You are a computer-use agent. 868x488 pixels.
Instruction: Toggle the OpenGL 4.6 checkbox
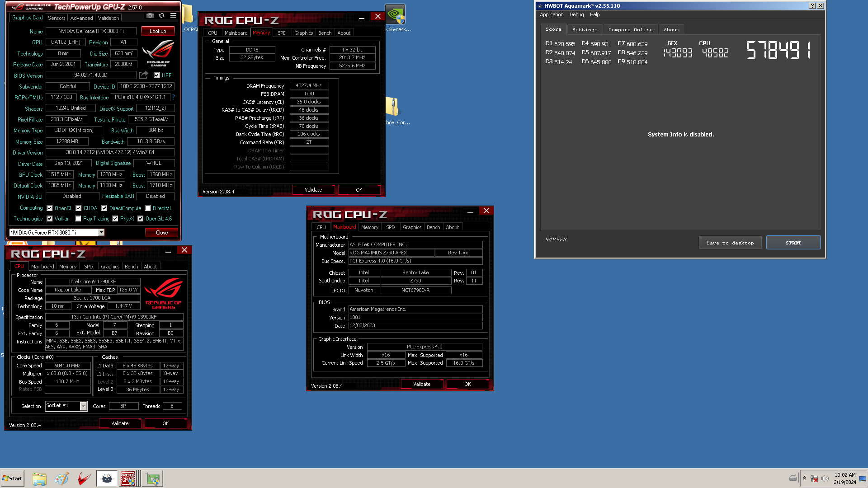coord(141,219)
